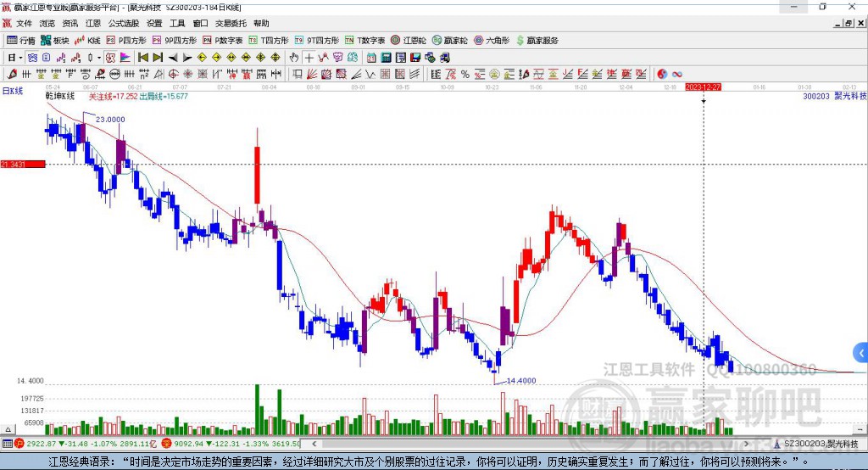Open the 帮助 menu

261,23
